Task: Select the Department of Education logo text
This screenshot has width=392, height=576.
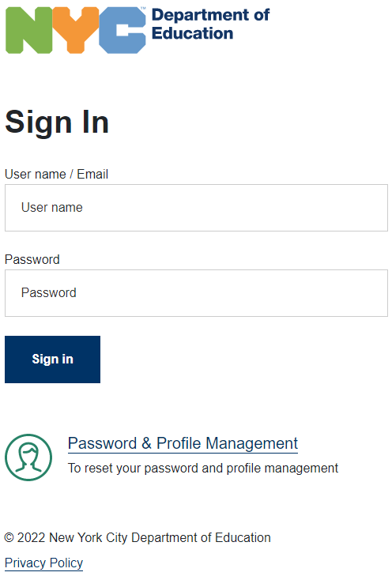Action: click(210, 24)
